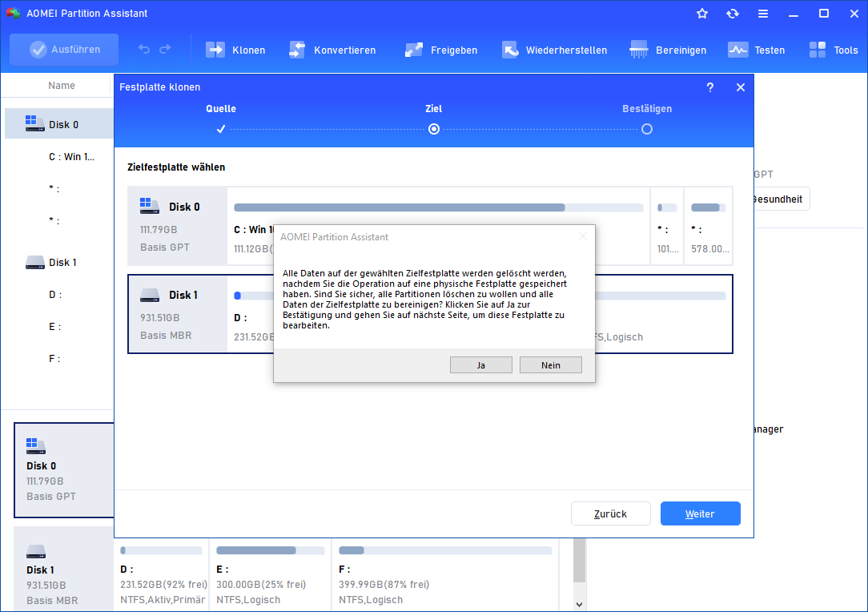The height and width of the screenshot is (612, 868).
Task: Select F : partition in left tree
Action: click(54, 359)
